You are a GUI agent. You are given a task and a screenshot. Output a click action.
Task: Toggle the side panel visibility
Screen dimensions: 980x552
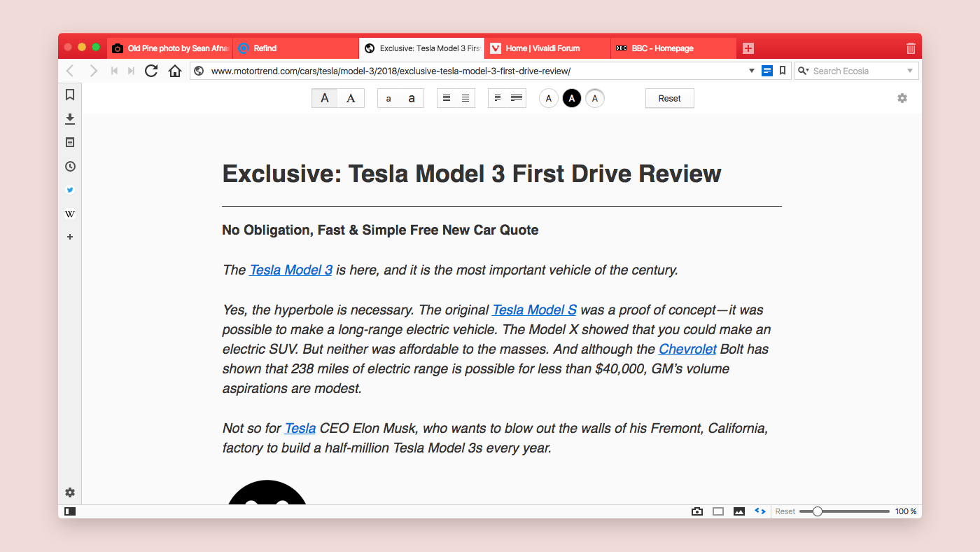[x=70, y=511]
